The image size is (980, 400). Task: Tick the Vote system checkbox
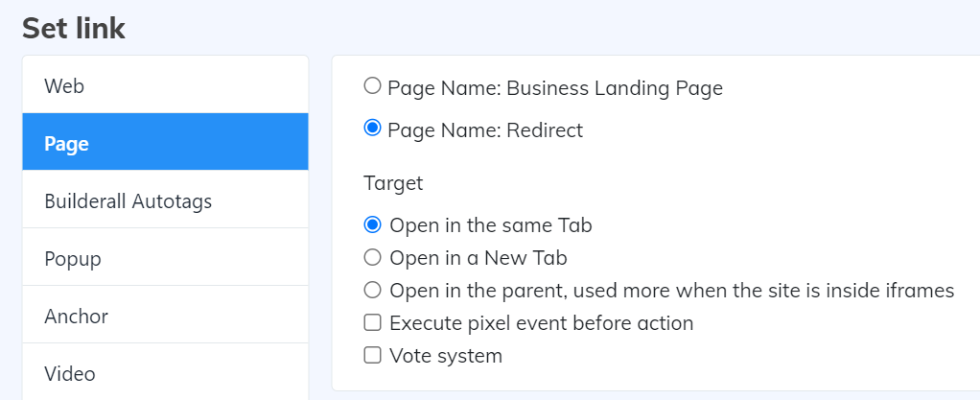tap(373, 355)
